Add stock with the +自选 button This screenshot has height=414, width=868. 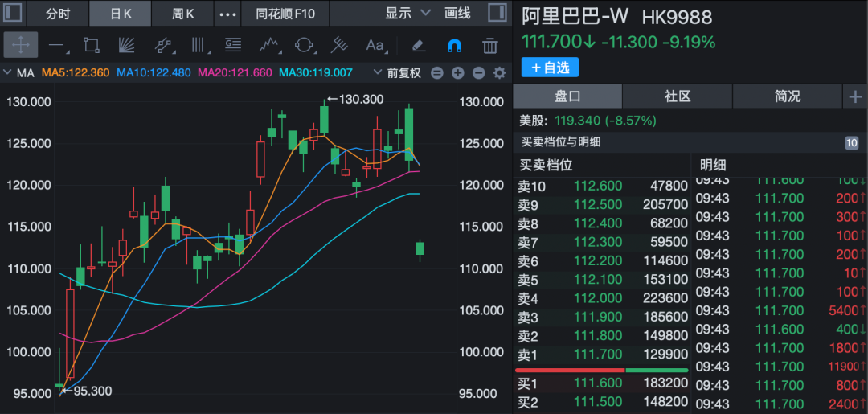click(550, 68)
